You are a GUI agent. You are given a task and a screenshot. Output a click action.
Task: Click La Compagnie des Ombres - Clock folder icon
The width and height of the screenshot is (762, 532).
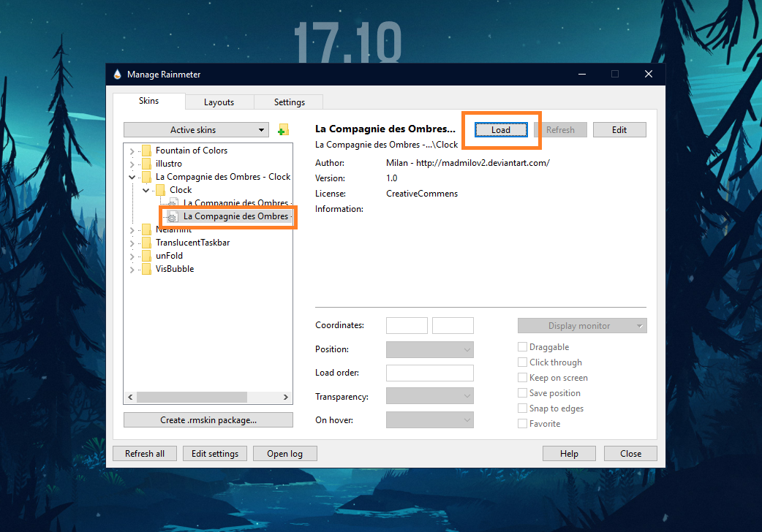coord(146,177)
